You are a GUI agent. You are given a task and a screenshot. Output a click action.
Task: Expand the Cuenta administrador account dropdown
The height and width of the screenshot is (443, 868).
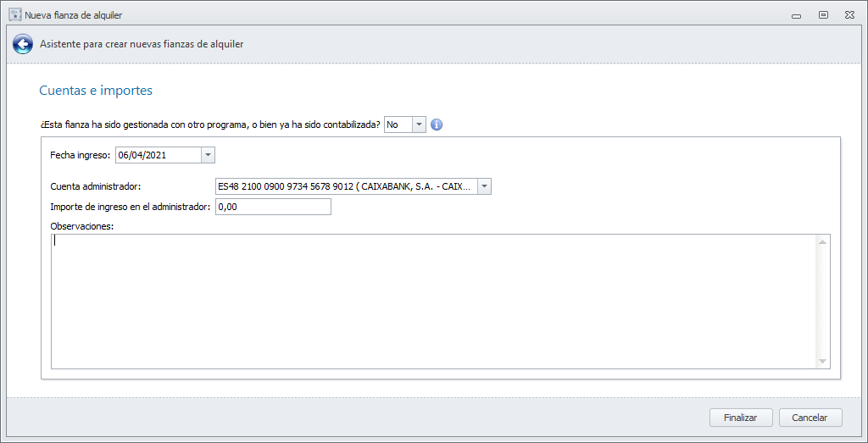click(x=484, y=187)
